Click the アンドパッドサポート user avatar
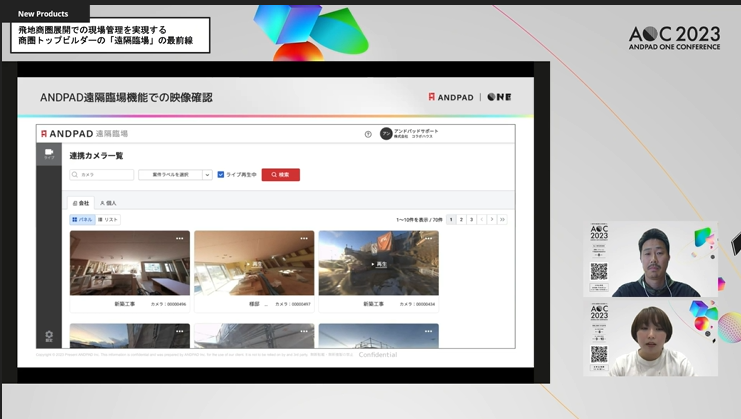 (386, 134)
